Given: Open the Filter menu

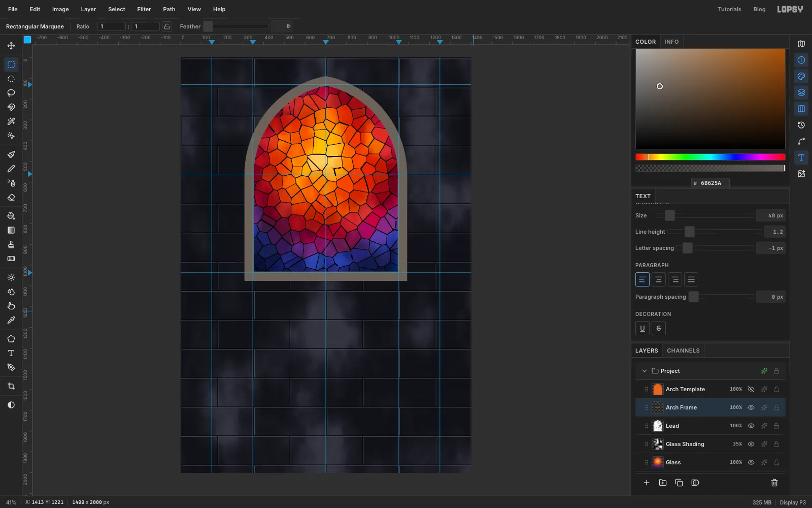Looking at the screenshot, I should click(x=144, y=9).
